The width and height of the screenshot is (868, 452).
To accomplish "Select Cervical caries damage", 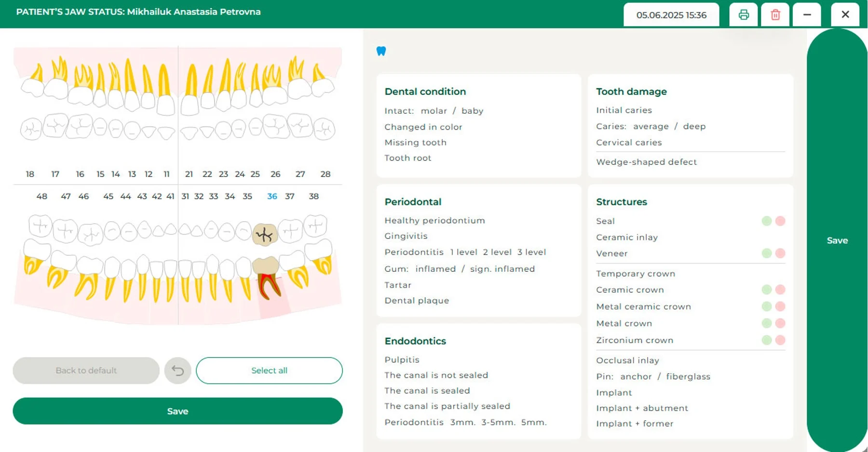I will point(629,143).
